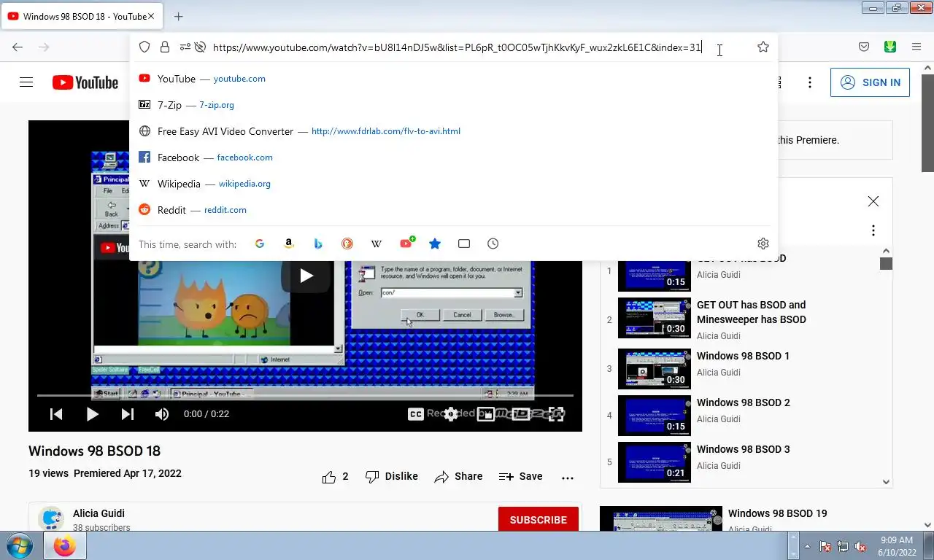The height and width of the screenshot is (560, 934).
Task: Enter full screen video mode
Action: [x=556, y=414]
